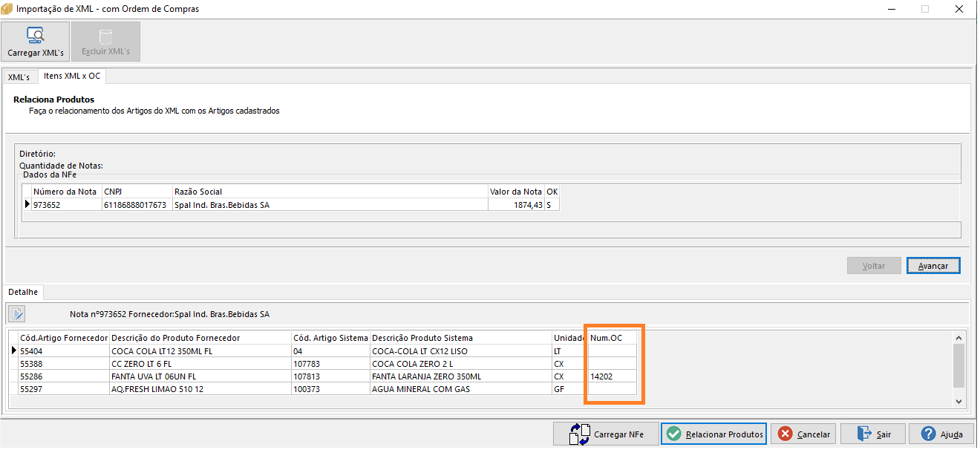Select nota number 973652 cell
980x450 pixels.
point(66,205)
